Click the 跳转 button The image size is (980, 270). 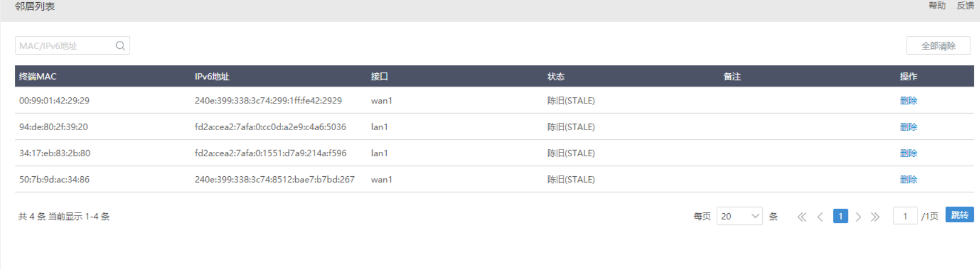pyautogui.click(x=960, y=215)
